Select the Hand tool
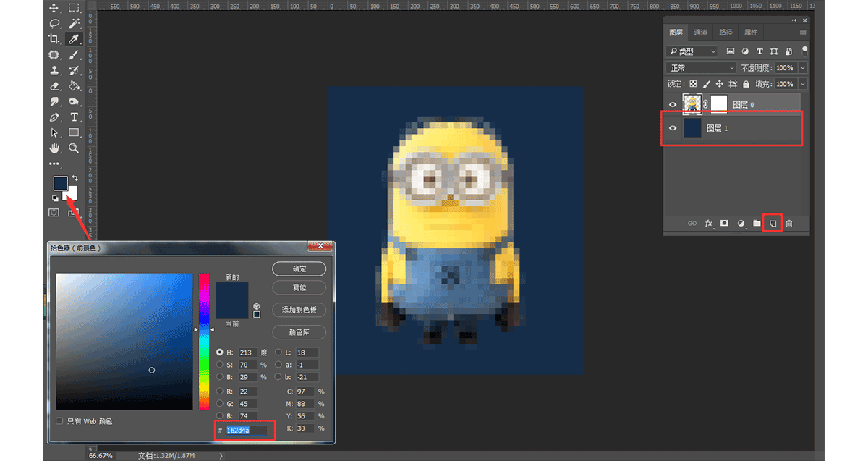 (54, 148)
